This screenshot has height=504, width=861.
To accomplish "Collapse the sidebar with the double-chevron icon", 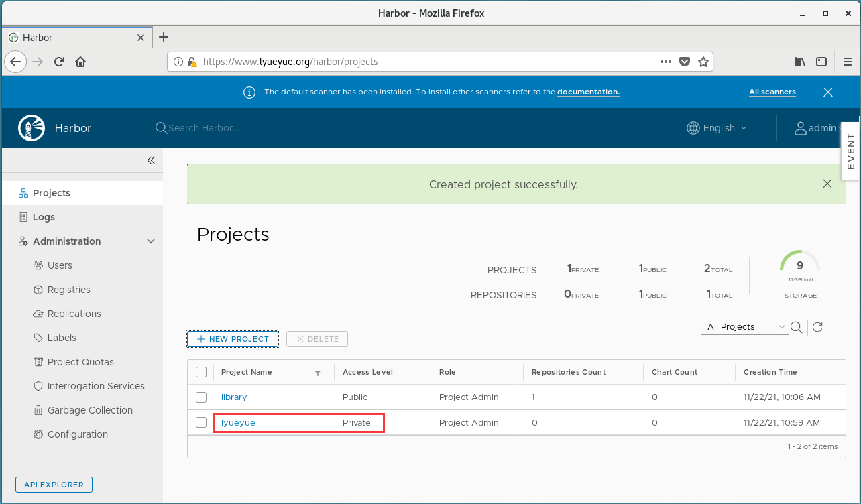I will coord(151,160).
